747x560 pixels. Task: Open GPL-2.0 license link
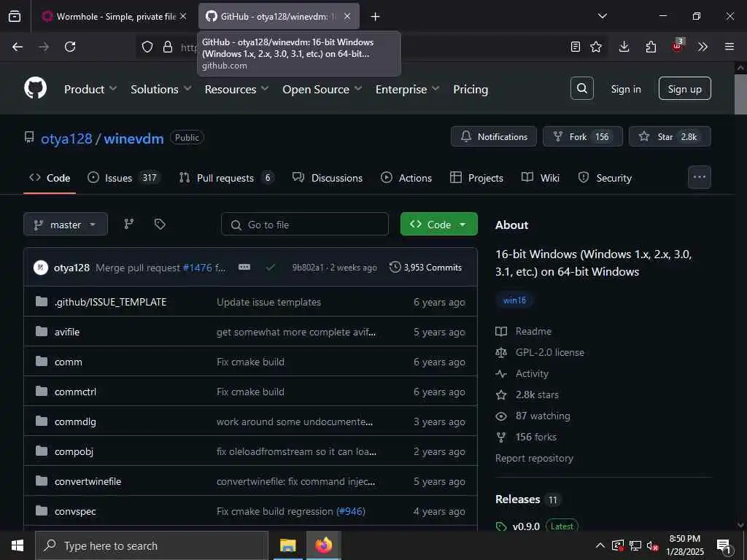click(550, 352)
